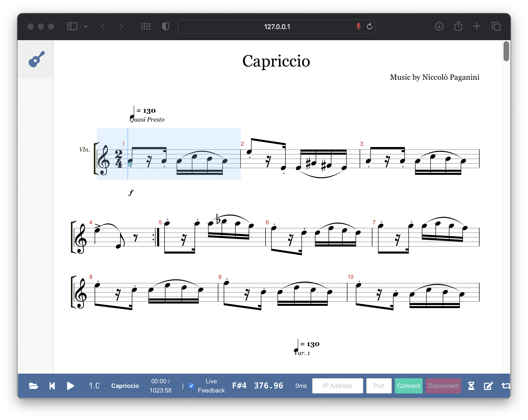Viewport: 528px width, 420px height.
Task: Reload the page with the refresh icon
Action: [370, 26]
